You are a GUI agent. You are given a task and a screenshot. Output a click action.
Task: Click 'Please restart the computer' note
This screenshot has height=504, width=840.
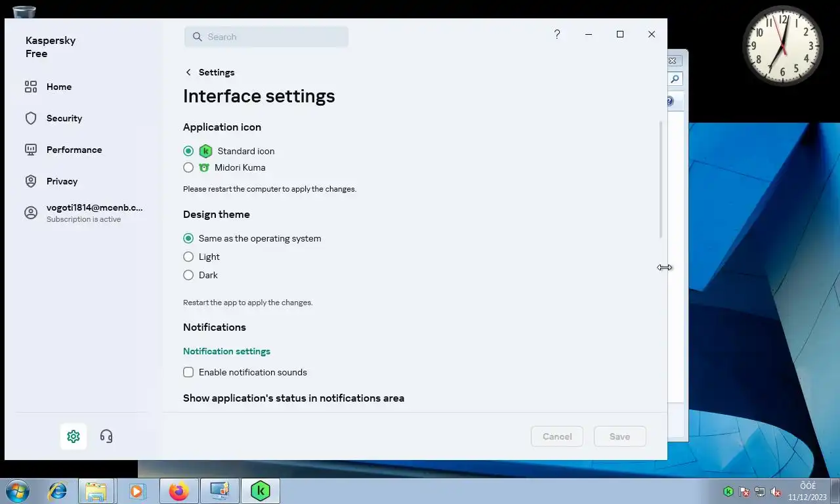coord(270,189)
